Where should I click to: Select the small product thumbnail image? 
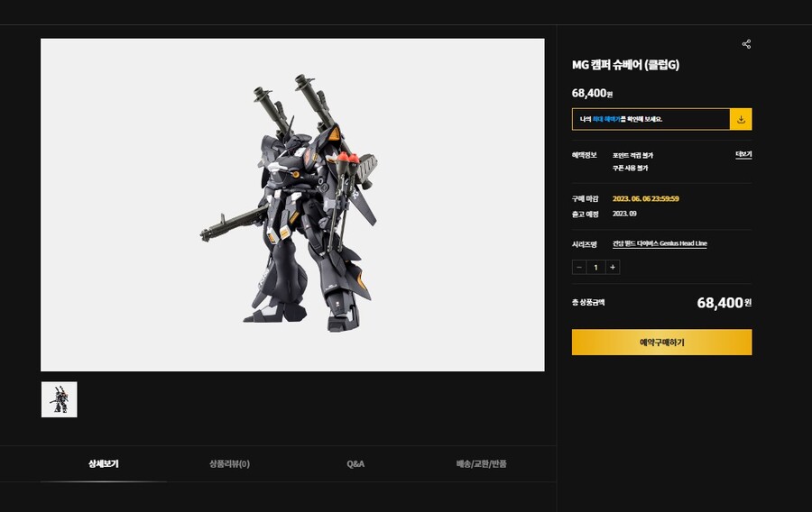coord(59,399)
